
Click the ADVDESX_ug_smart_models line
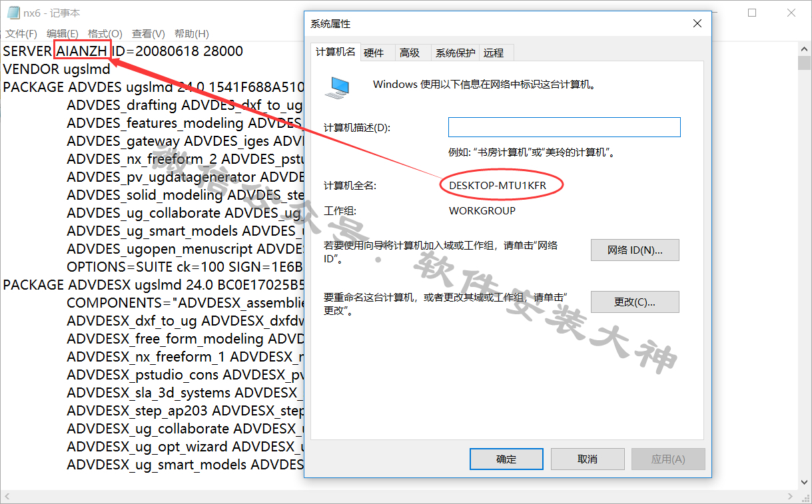(185, 465)
